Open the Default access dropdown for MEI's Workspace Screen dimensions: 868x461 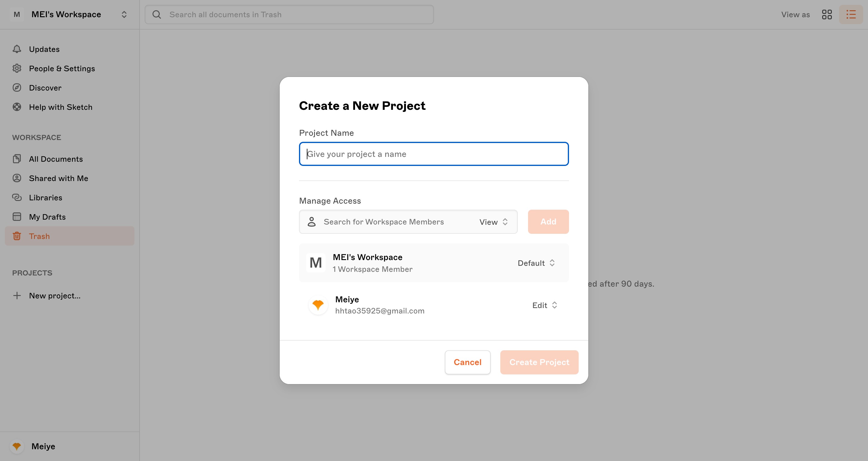536,263
